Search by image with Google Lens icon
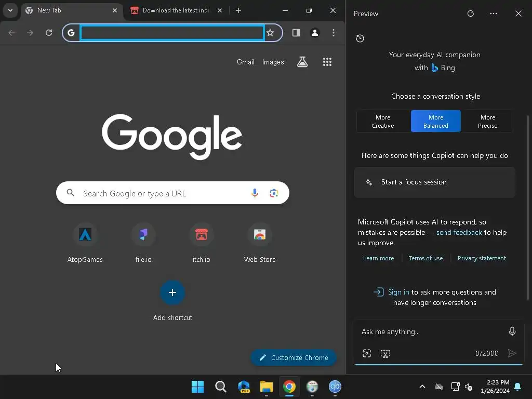The width and height of the screenshot is (532, 399). (x=274, y=193)
